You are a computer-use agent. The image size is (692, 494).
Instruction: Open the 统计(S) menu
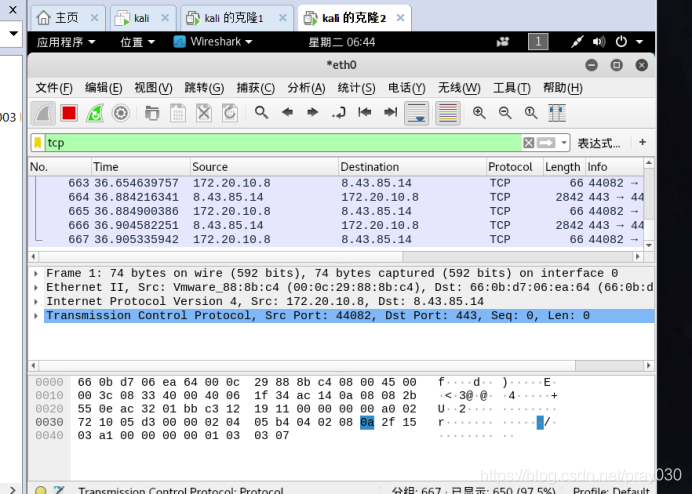[x=357, y=88]
